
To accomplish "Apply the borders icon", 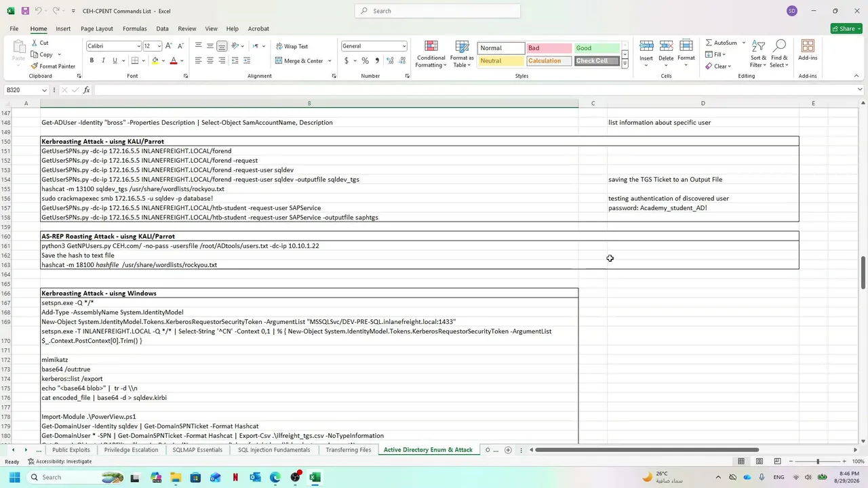I will [135, 61].
